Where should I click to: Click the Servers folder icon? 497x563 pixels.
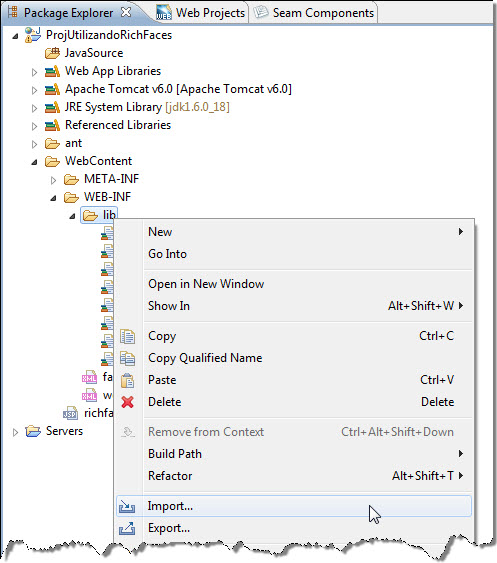33,431
